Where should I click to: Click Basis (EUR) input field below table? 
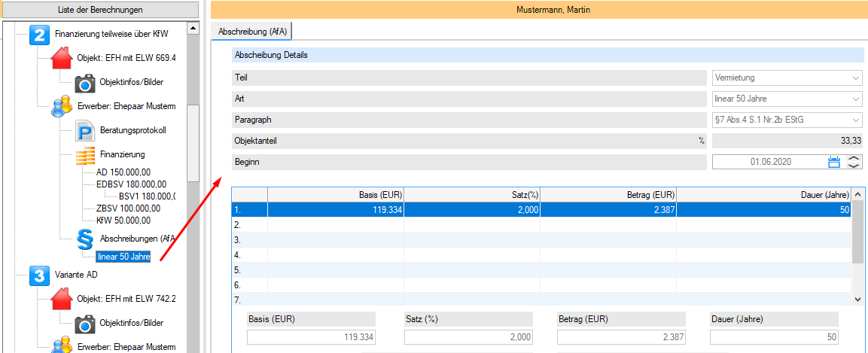(x=312, y=337)
